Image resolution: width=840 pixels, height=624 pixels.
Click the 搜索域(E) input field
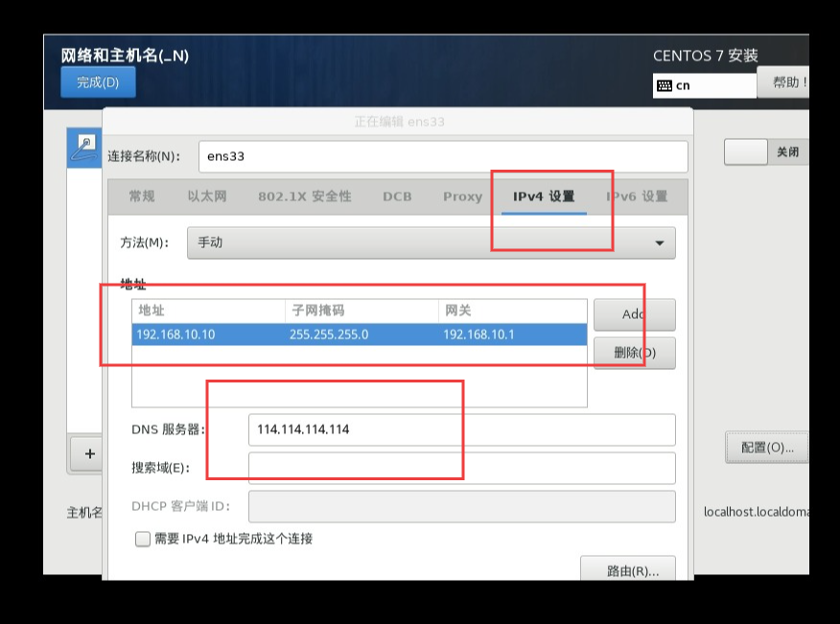462,468
